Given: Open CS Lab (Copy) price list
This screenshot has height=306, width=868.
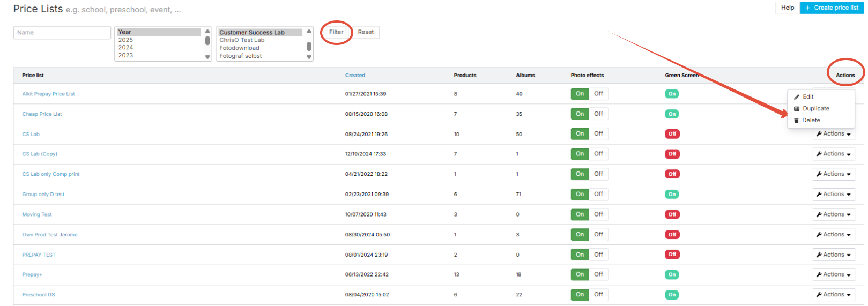Looking at the screenshot, I should coord(40,154).
